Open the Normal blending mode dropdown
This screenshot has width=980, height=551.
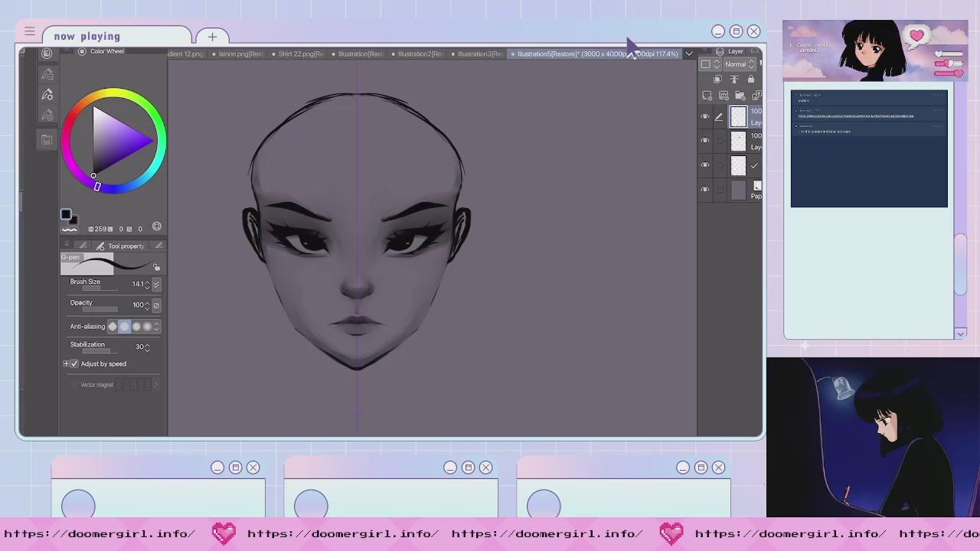pos(740,64)
